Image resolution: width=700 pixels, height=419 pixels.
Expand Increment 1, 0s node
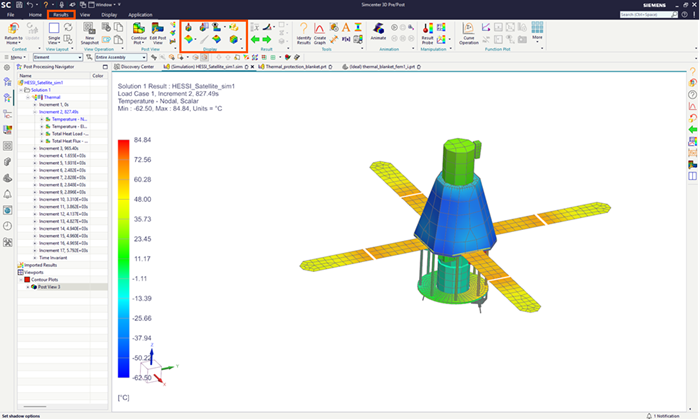click(x=35, y=105)
